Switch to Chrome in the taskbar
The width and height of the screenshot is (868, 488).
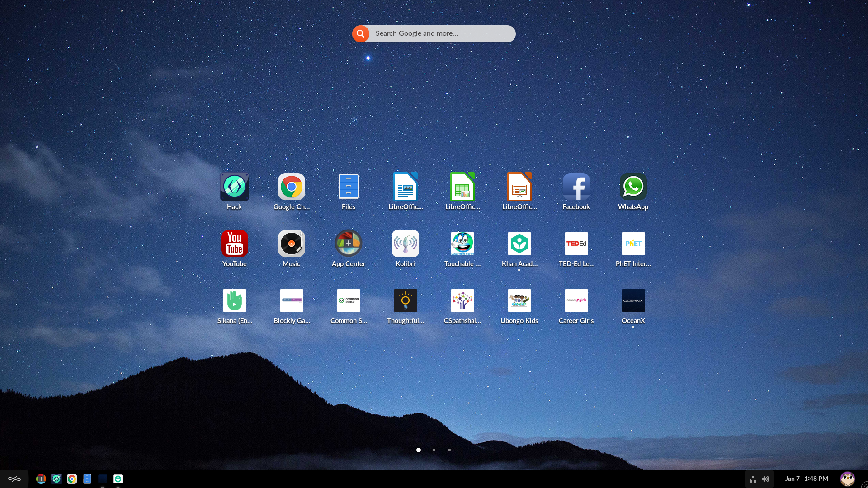click(71, 479)
